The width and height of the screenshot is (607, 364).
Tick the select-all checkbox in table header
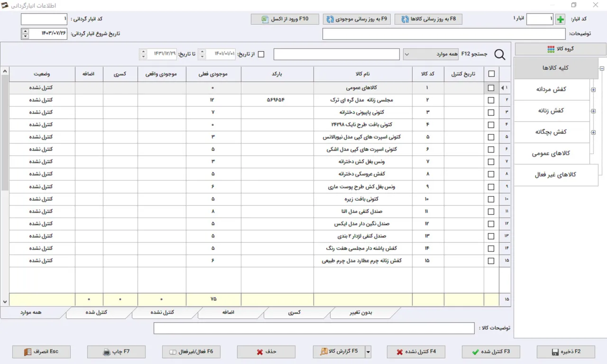tap(491, 73)
